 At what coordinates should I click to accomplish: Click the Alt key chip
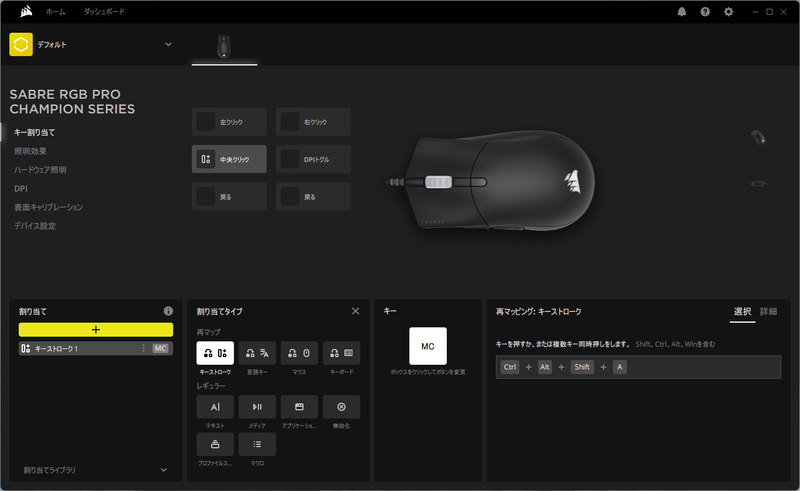(x=545, y=367)
